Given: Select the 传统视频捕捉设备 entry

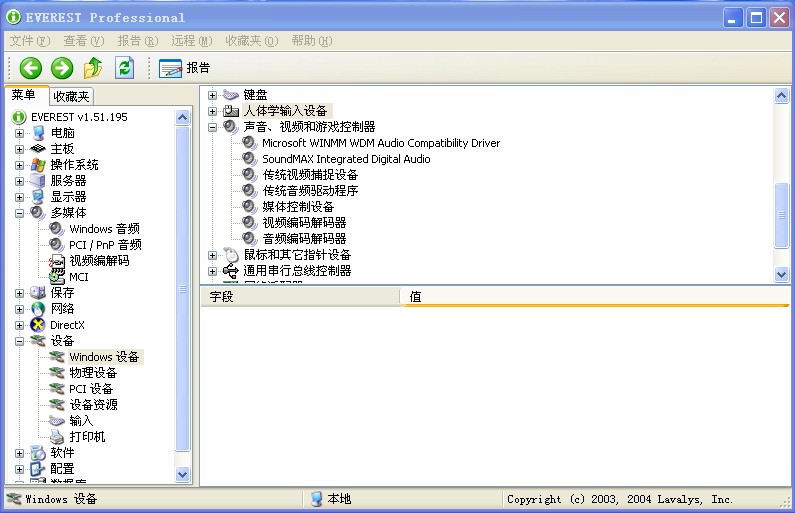Looking at the screenshot, I should pyautogui.click(x=310, y=175).
